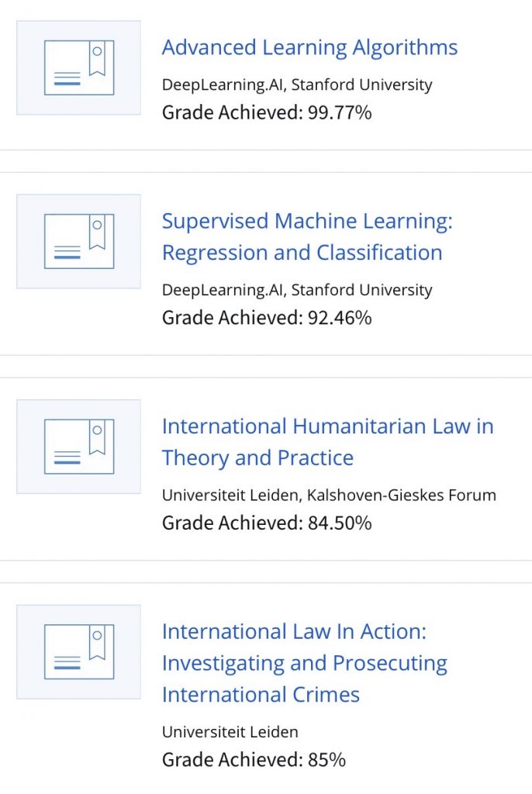Open International Humanitarian Law in Theory and Practice
Image resolution: width=532 pixels, height=794 pixels.
point(327,441)
